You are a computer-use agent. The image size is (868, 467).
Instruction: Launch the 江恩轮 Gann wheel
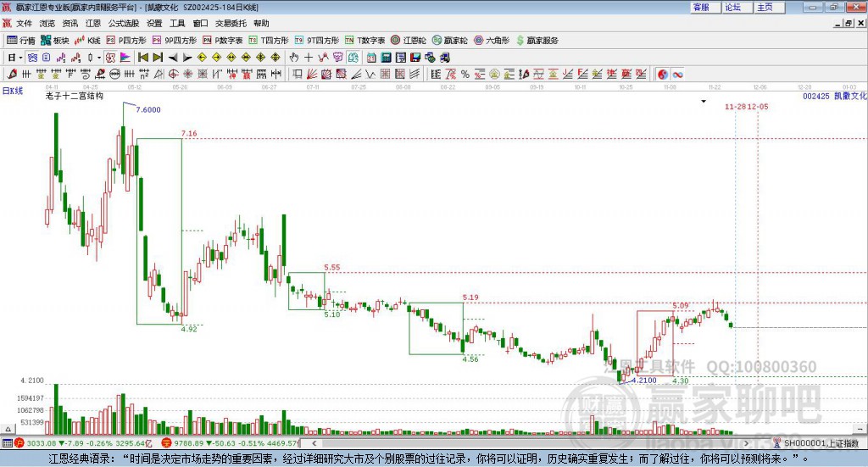[x=409, y=41]
